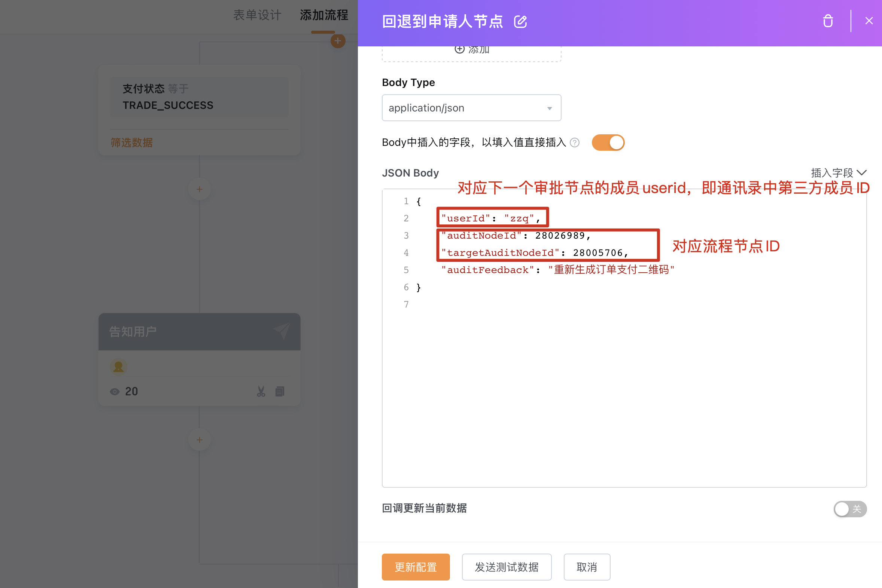Click the 取消 button
882x588 pixels.
click(x=587, y=567)
